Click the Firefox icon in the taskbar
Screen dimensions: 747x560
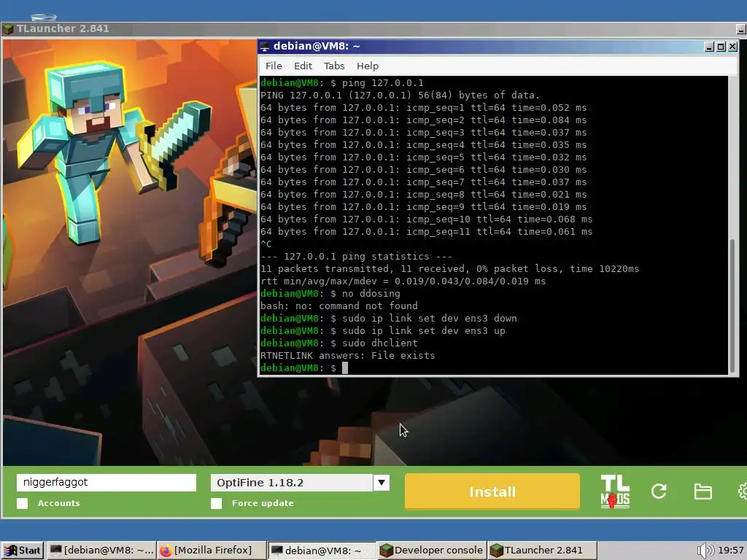(x=166, y=551)
